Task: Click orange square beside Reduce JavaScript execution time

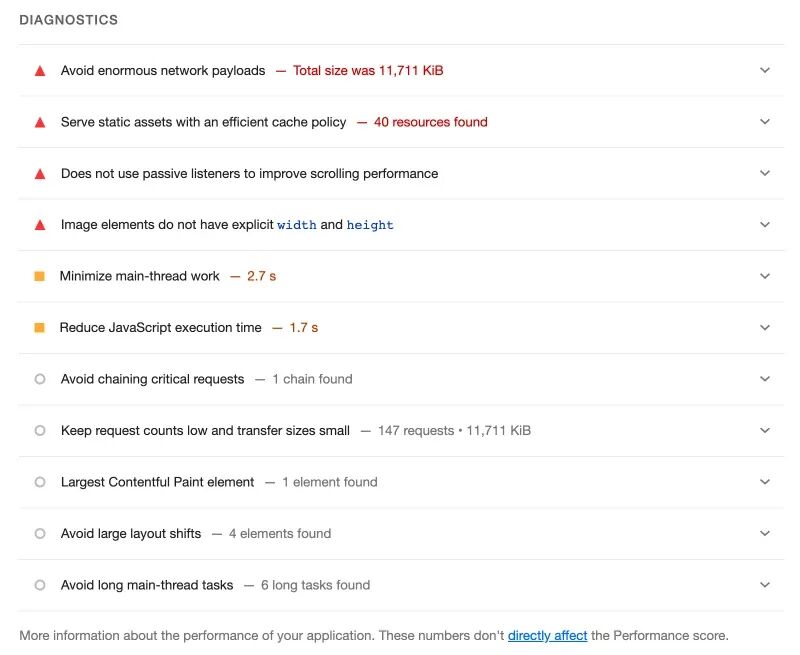Action: click(40, 328)
